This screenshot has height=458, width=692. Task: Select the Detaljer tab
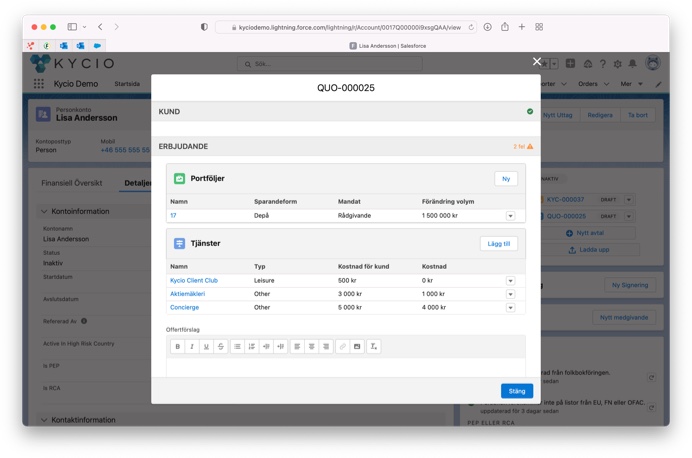click(137, 183)
